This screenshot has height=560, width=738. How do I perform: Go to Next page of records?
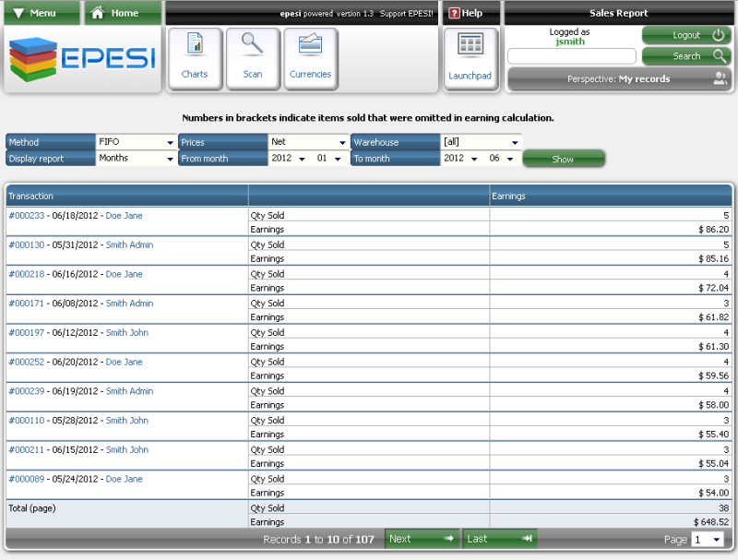422,539
